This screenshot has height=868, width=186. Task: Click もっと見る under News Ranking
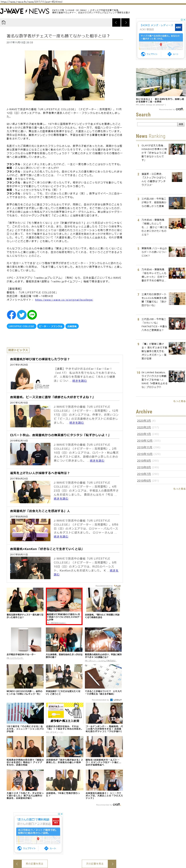pyautogui.click(x=179, y=401)
